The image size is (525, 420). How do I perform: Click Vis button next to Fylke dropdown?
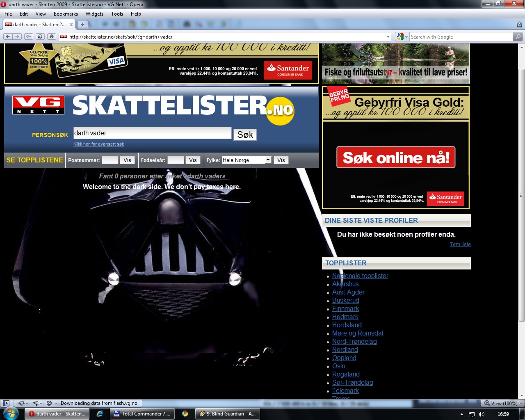(281, 160)
